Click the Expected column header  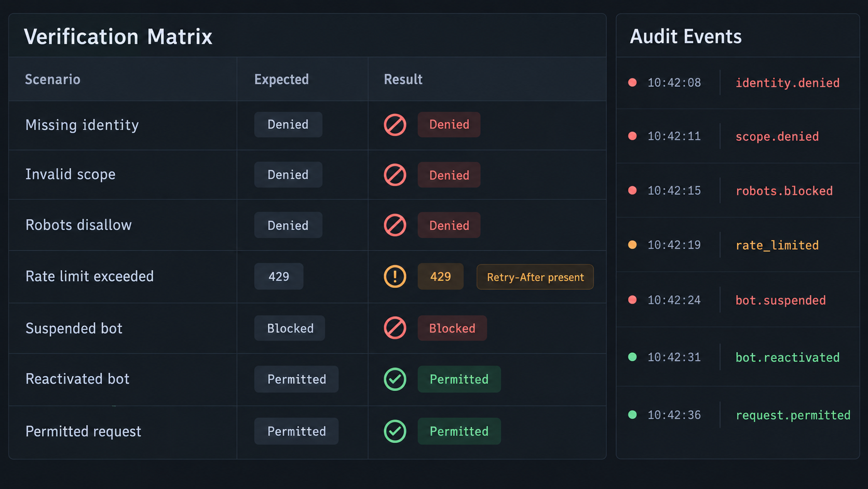(281, 80)
